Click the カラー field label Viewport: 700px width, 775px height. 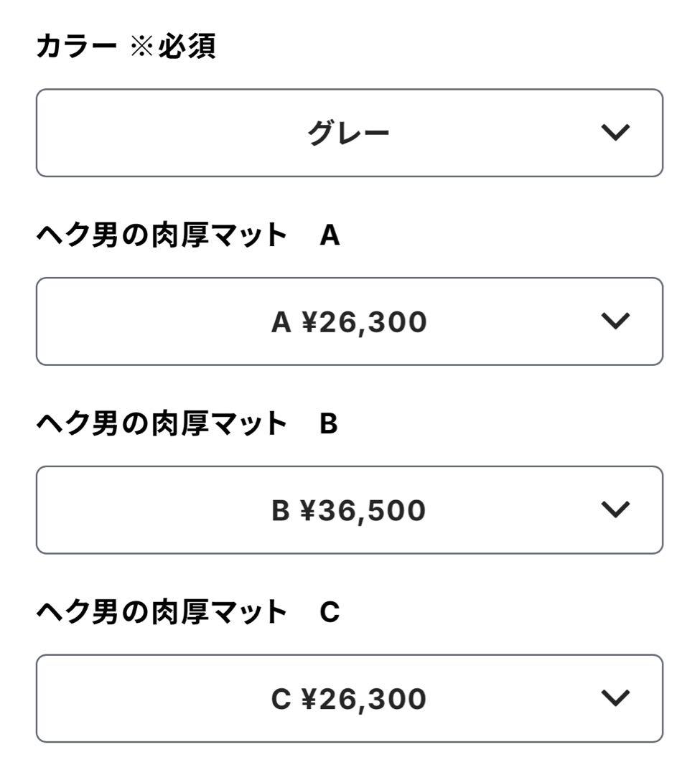point(76,47)
